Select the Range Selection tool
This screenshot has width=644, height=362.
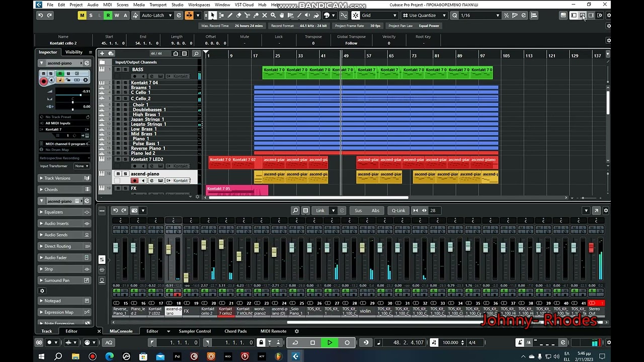(x=221, y=16)
